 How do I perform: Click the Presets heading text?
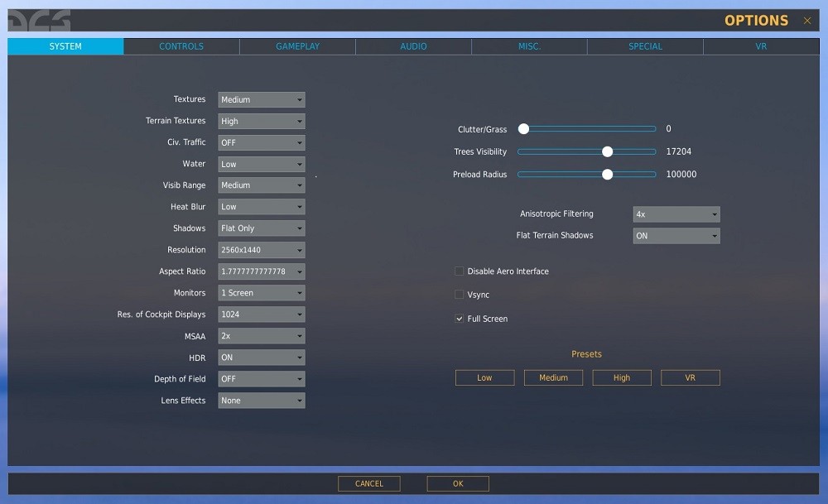586,354
